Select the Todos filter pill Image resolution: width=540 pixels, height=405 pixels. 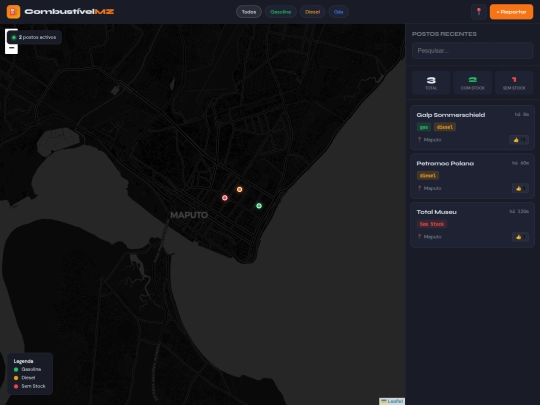[249, 12]
